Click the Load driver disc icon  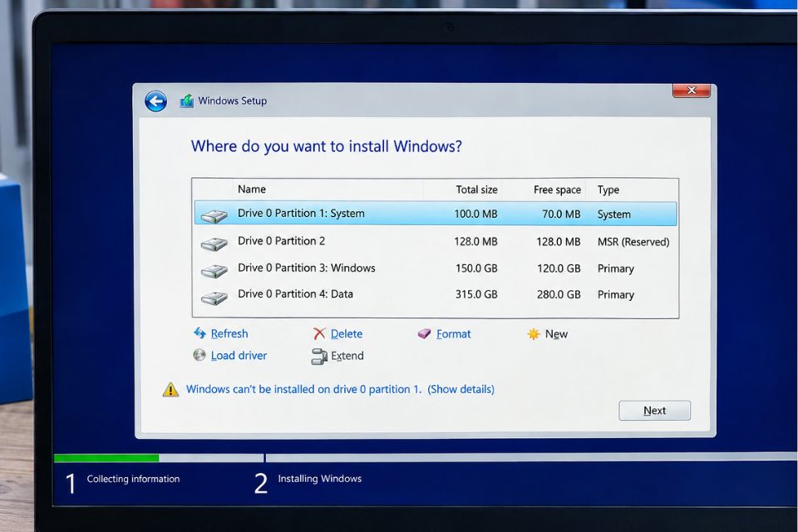[199, 355]
